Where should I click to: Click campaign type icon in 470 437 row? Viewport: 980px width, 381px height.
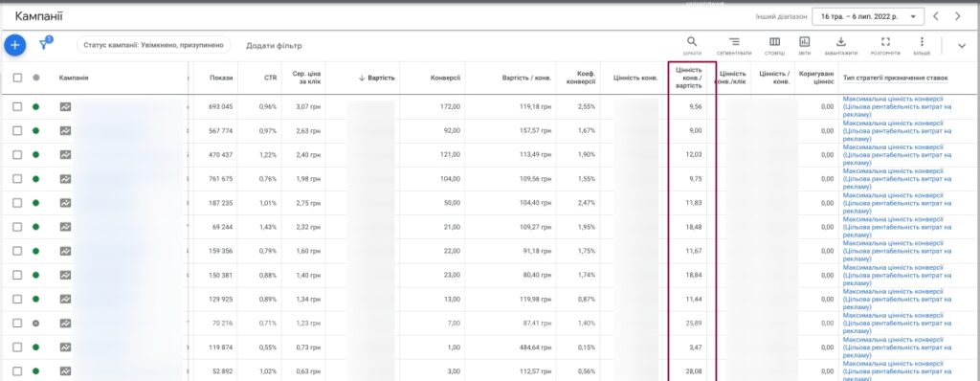click(x=66, y=154)
